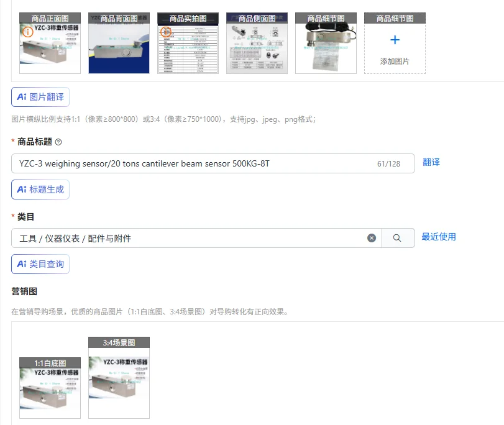Click the category search magnifier icon
The image size is (504, 425).
point(397,238)
